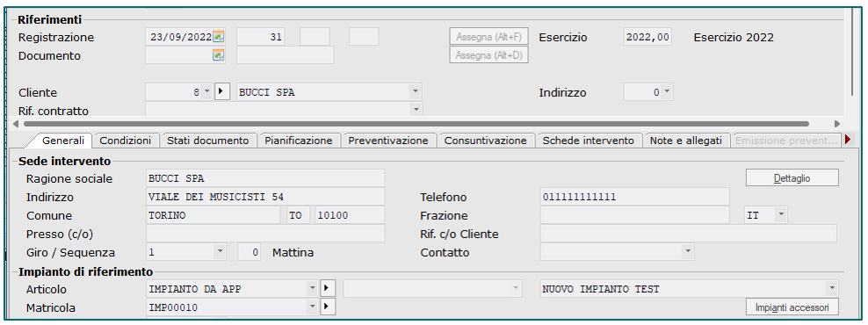This screenshot has width=868, height=325.
Task: Click arrow button next to Matricola field
Action: coord(328,307)
